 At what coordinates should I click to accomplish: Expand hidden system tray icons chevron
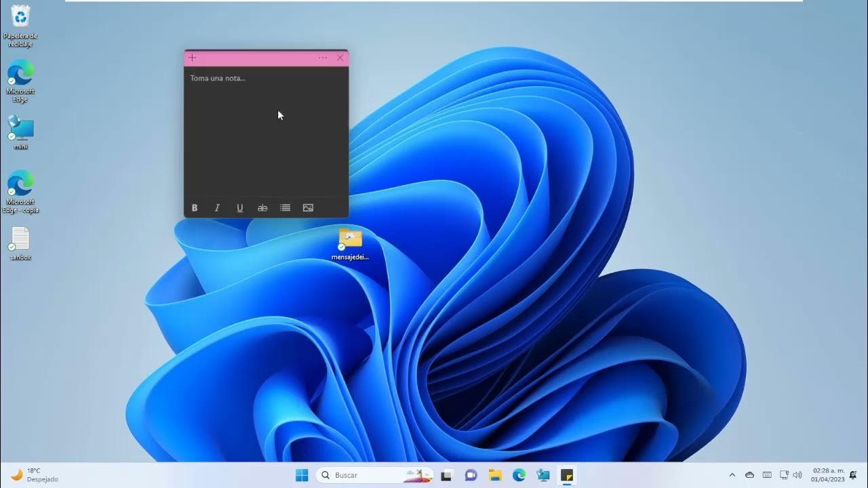(x=732, y=475)
